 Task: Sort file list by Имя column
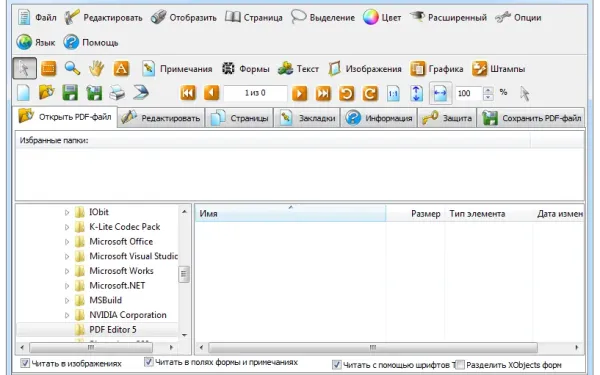[291, 214]
